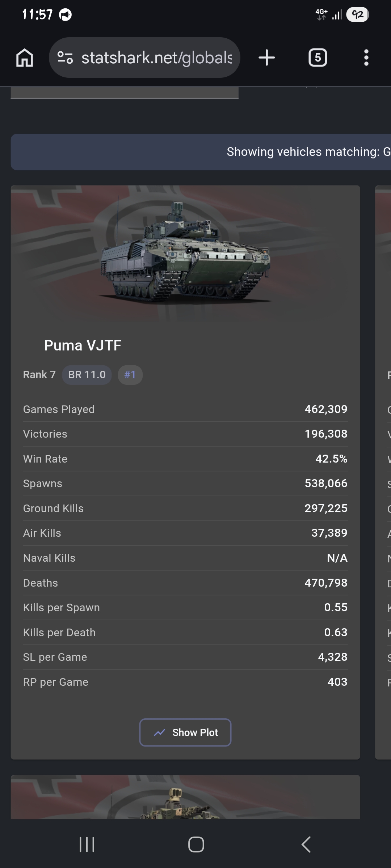The height and width of the screenshot is (868, 391).
Task: Tap the chart line icon in Show Plot
Action: pyautogui.click(x=159, y=732)
